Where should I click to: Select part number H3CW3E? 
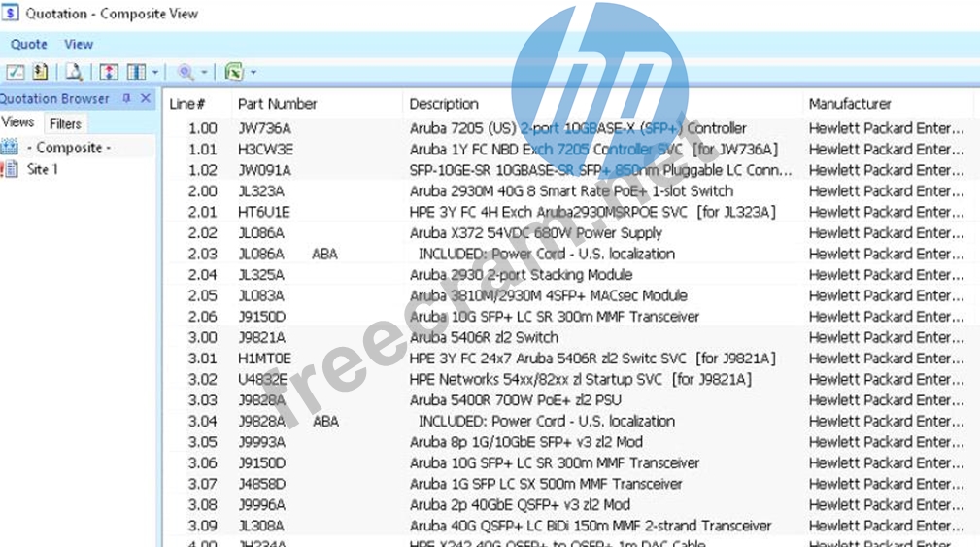click(265, 150)
